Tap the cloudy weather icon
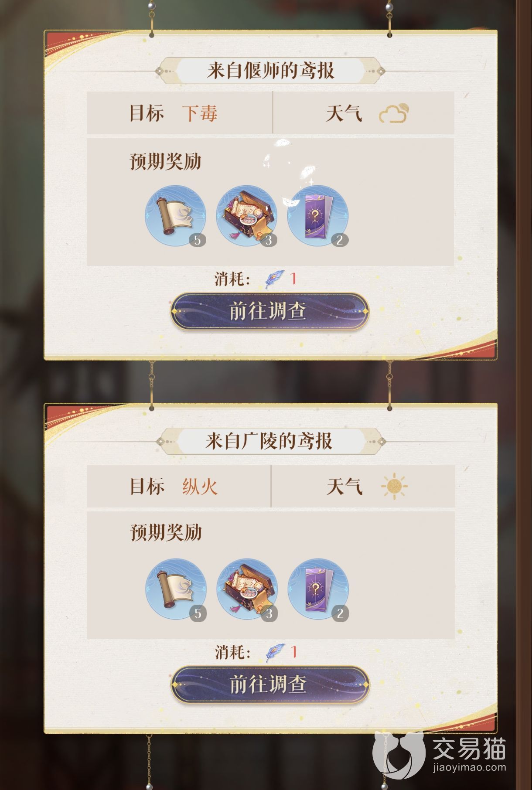This screenshot has height=790, width=532. [394, 113]
